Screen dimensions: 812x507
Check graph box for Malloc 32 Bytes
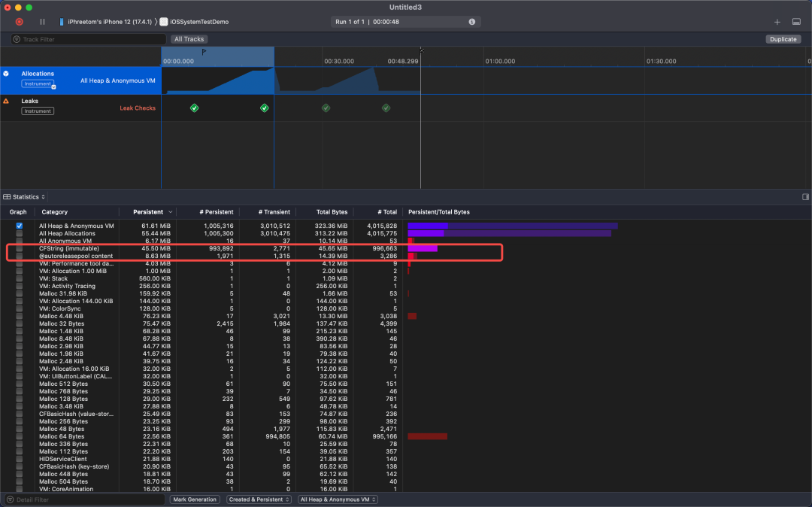point(19,323)
